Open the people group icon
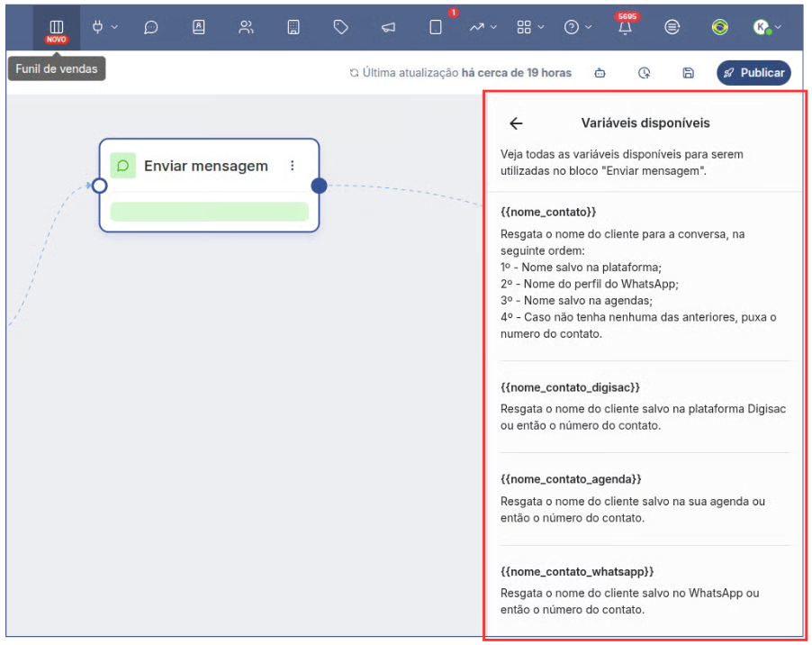This screenshot has height=645, width=812. [x=246, y=27]
